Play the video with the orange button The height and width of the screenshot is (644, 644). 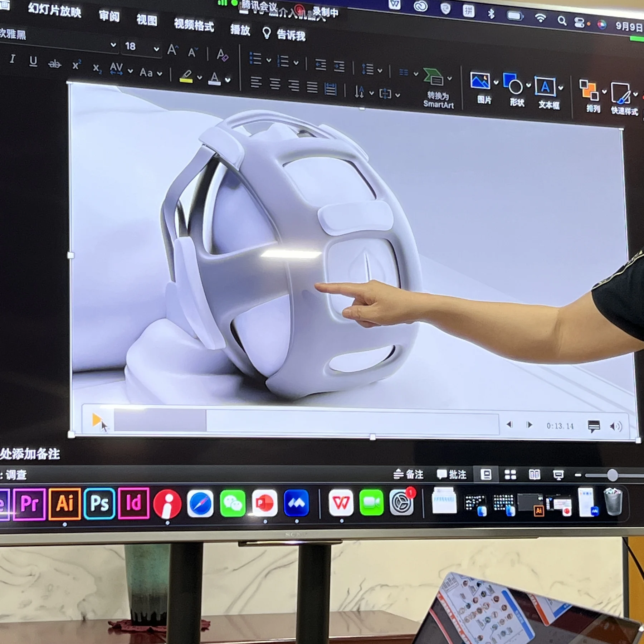[x=96, y=420]
